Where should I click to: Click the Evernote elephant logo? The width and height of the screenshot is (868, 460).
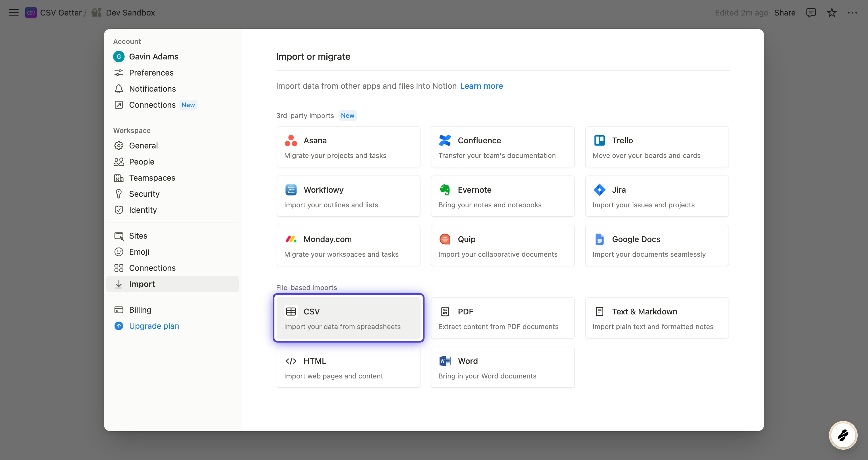coord(445,190)
